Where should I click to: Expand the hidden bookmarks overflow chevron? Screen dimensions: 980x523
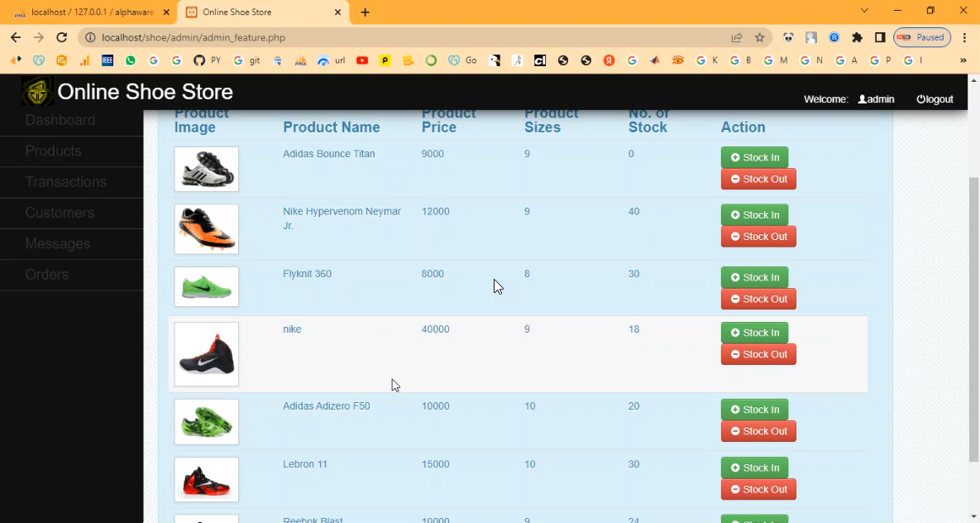(963, 60)
